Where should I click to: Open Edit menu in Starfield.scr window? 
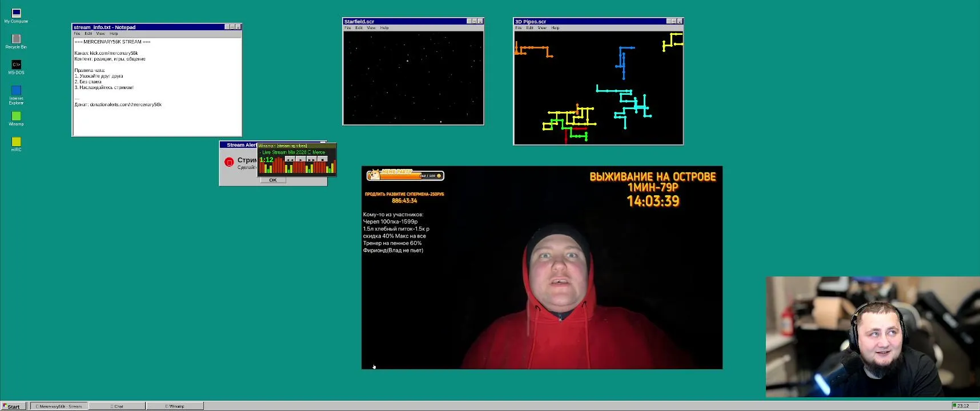point(359,28)
